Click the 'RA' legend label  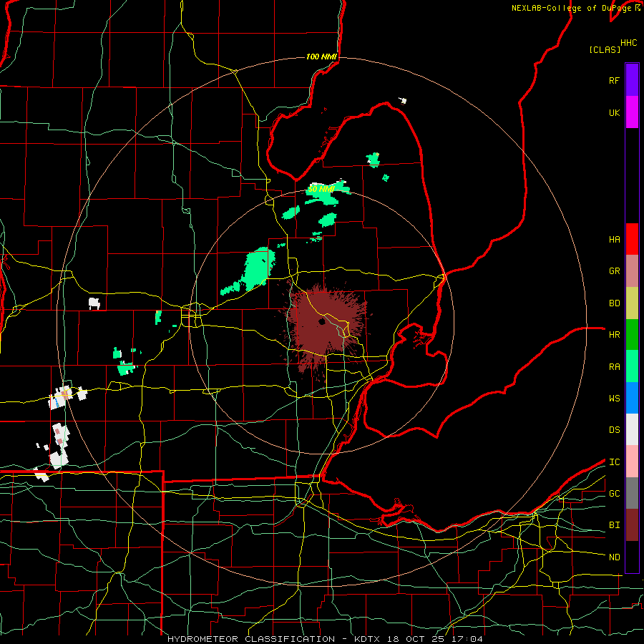point(614,367)
